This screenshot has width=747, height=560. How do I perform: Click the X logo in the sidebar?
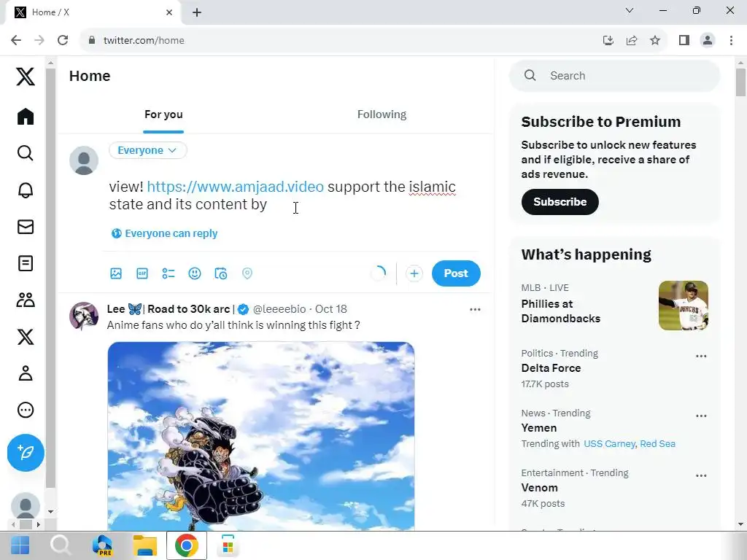pyautogui.click(x=26, y=76)
